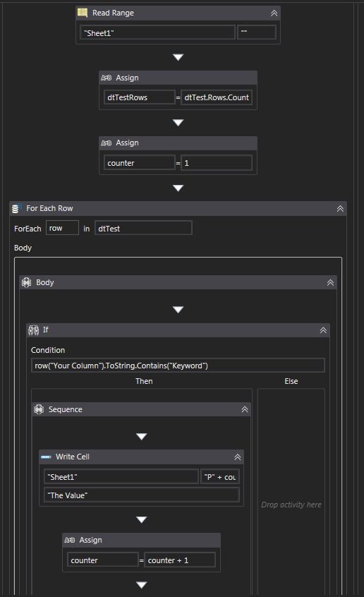Edit the counter field in second Assign

coord(140,163)
